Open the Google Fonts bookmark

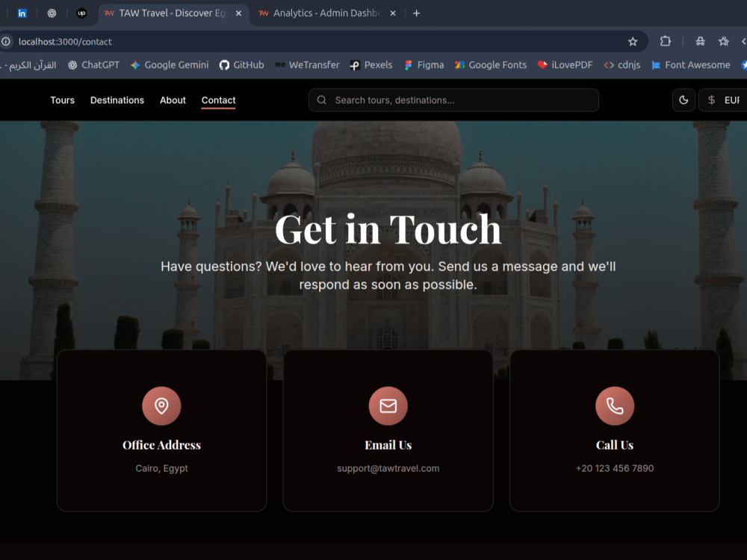coord(490,65)
